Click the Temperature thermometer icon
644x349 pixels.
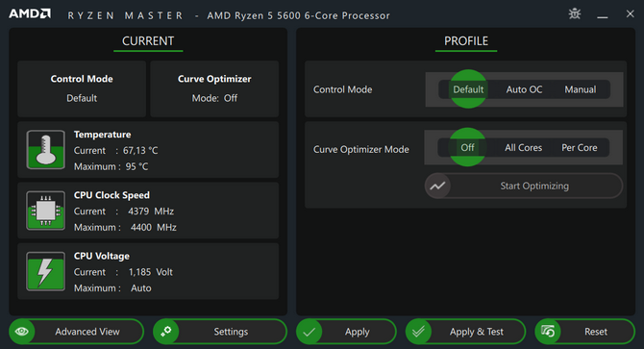tap(45, 149)
